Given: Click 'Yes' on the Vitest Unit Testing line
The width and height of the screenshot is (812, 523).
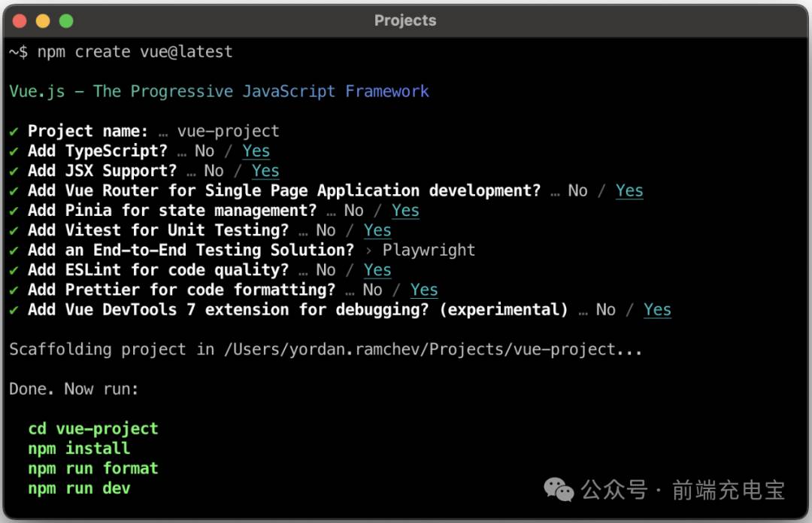Looking at the screenshot, I should pos(377,230).
